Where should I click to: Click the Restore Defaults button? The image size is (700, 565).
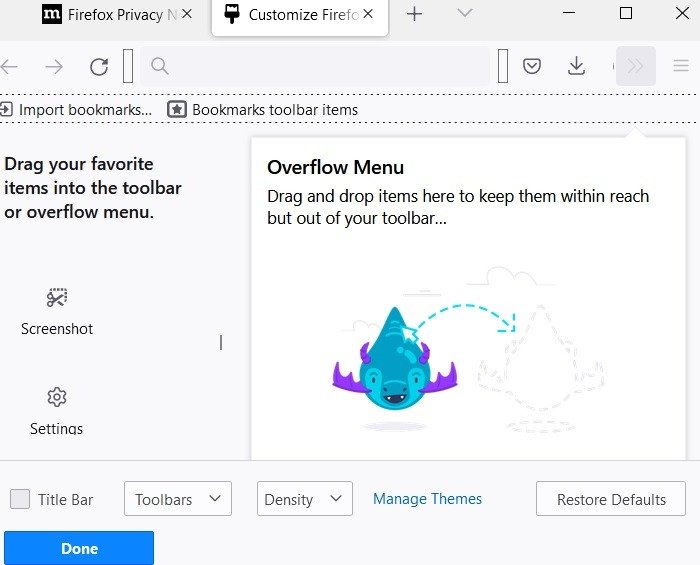[x=611, y=499]
